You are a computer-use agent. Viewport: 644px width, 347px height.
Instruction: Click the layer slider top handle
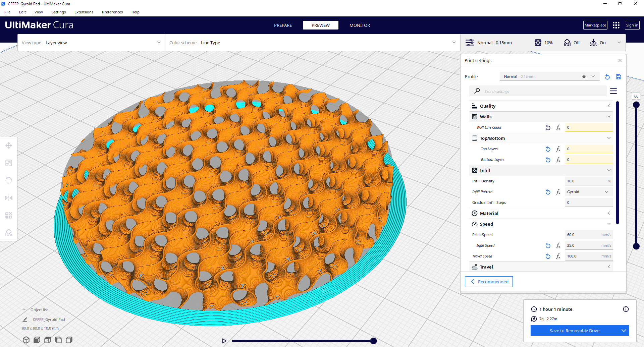(636, 105)
